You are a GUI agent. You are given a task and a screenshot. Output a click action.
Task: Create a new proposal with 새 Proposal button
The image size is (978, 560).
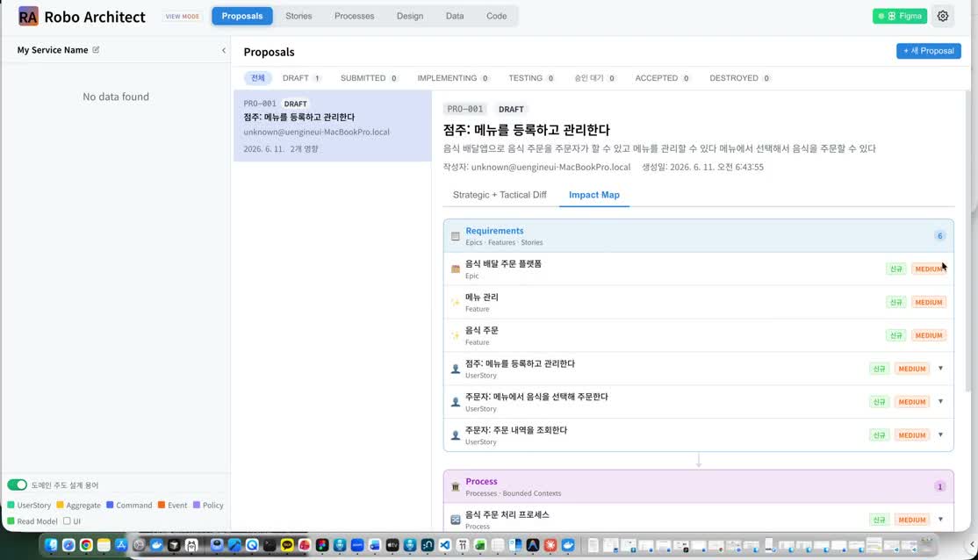(x=929, y=51)
